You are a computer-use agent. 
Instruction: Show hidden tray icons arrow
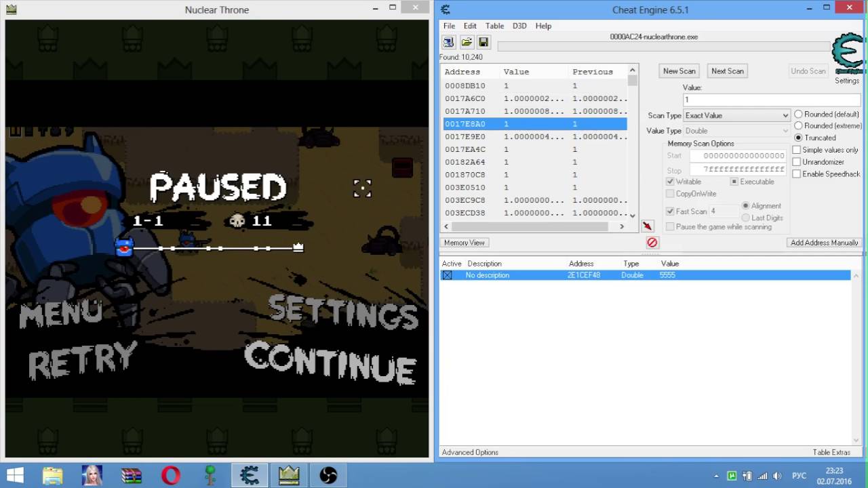[717, 476]
